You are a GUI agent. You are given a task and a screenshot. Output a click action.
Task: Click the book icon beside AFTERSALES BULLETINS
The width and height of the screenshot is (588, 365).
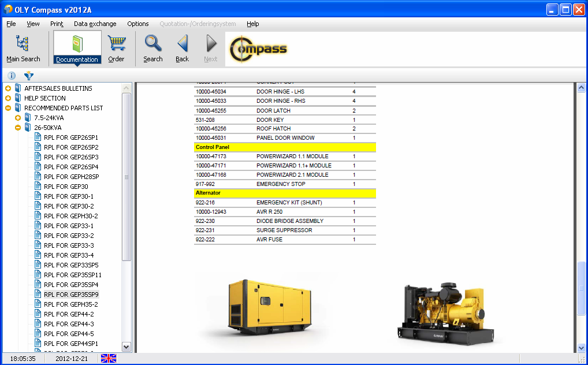tap(18, 88)
